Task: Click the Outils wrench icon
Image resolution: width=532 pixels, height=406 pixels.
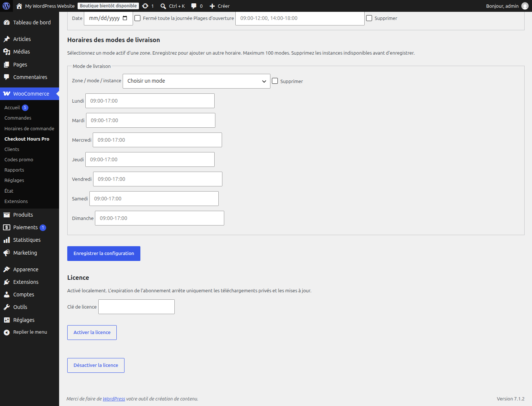Action: click(7, 307)
